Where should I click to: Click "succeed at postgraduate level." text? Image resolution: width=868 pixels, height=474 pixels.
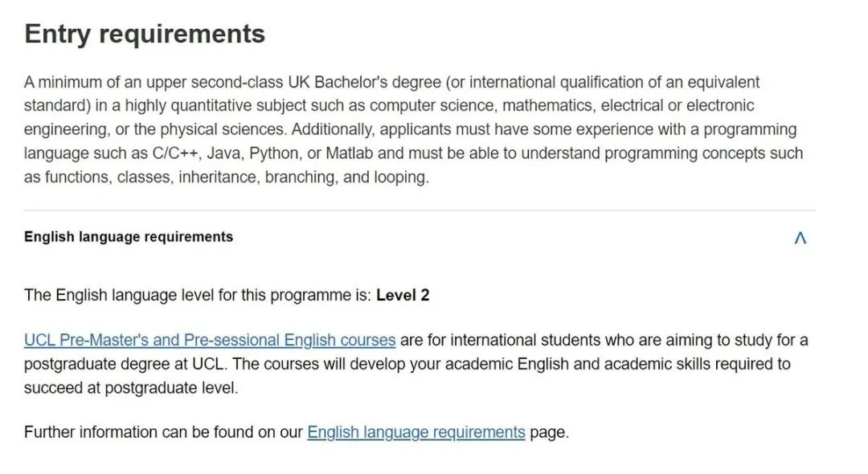point(131,388)
